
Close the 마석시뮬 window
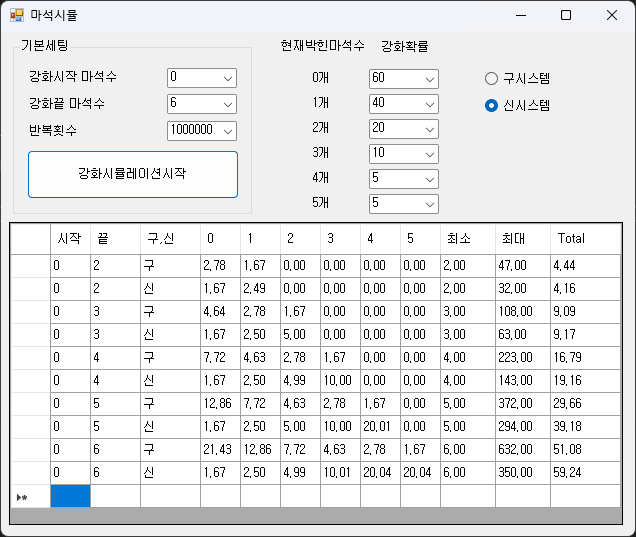[x=612, y=15]
